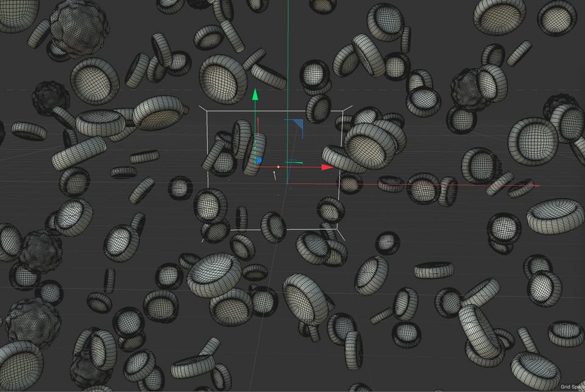Click the orange center point of the transform gizmo
The height and width of the screenshot is (392, 585).
tap(278, 167)
